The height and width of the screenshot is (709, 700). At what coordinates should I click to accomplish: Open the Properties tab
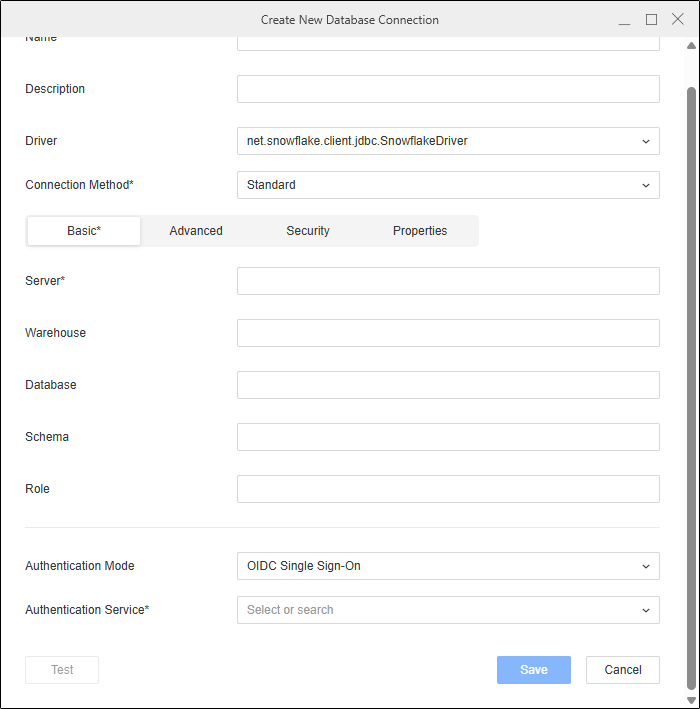tap(420, 231)
